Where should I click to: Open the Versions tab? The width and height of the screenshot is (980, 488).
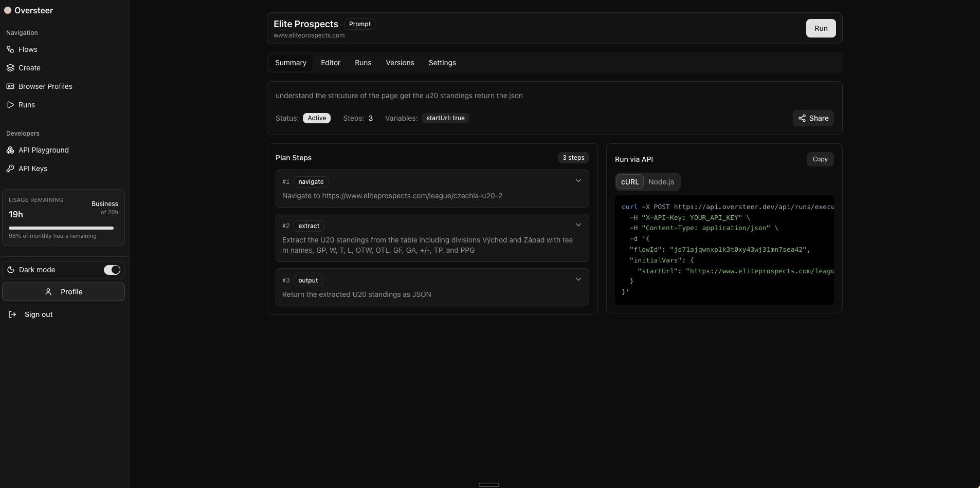click(400, 63)
